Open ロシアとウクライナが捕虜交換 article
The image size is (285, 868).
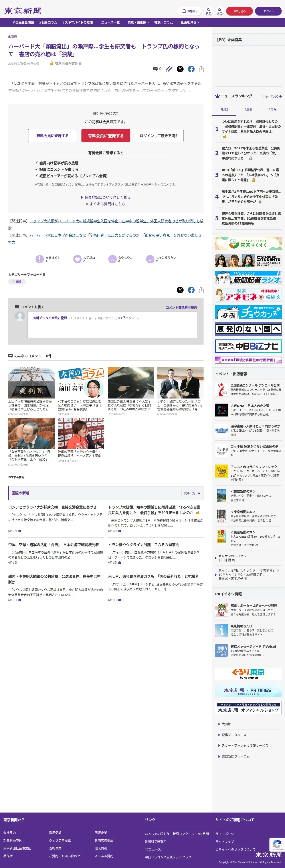tap(53, 507)
